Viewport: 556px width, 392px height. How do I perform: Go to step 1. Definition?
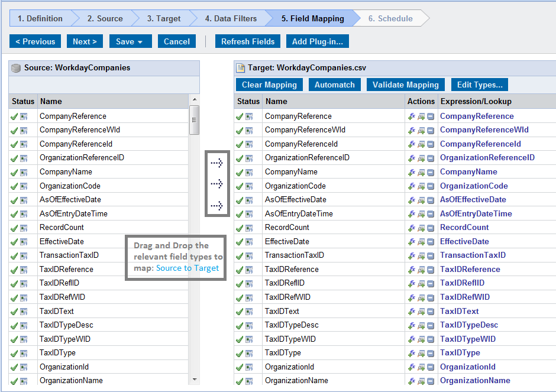pos(40,18)
